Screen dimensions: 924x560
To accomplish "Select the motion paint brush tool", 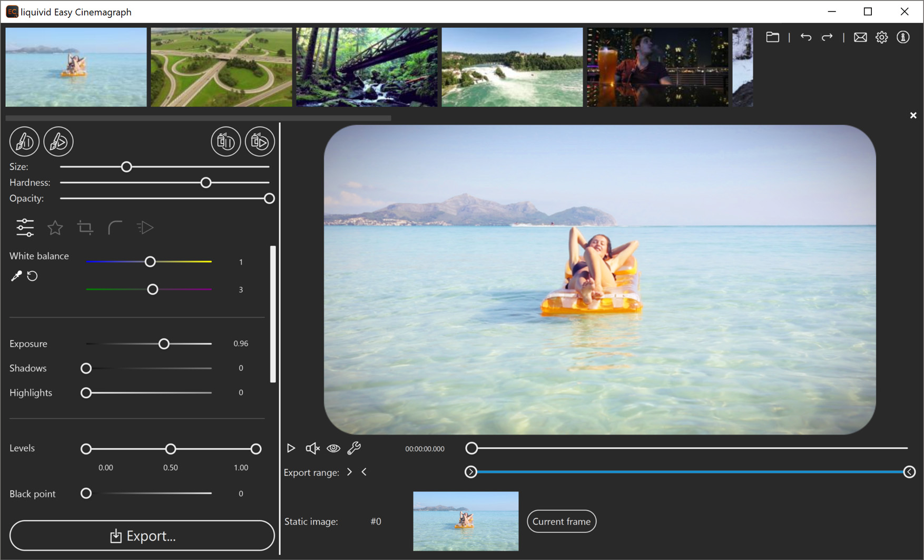I will pyautogui.click(x=58, y=141).
